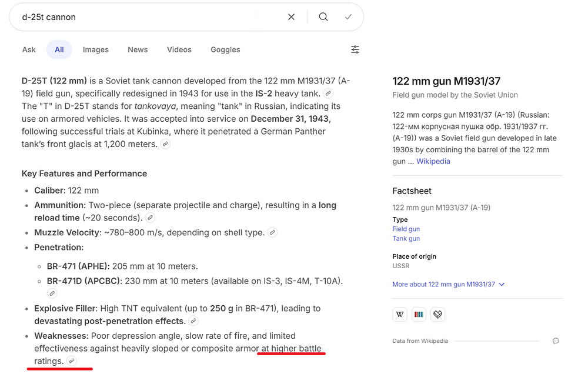Click the feedback speech bubble icon
Viewport: 588px width, 384px height.
click(556, 341)
